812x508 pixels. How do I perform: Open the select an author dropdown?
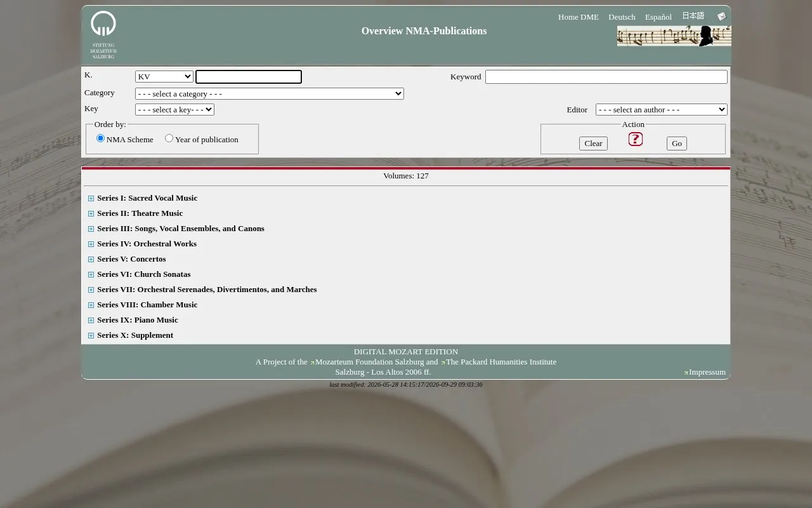pos(662,110)
